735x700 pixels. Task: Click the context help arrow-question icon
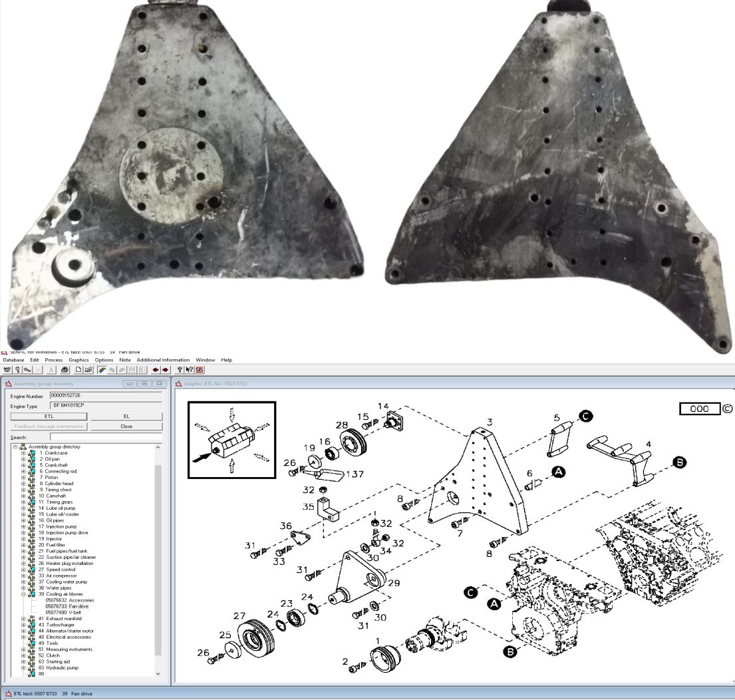(x=189, y=369)
